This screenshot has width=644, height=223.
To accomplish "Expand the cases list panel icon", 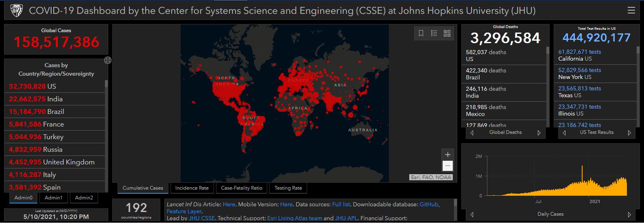I will (108, 60).
